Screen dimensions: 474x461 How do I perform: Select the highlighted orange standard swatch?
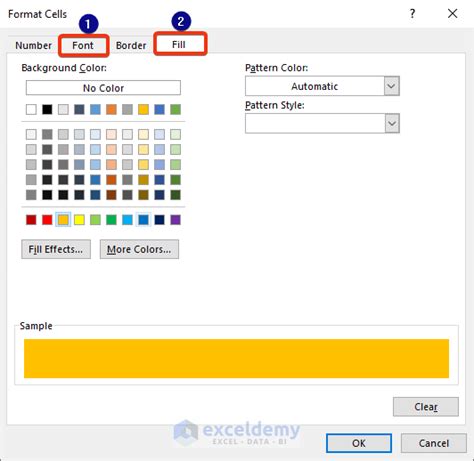[x=63, y=220]
